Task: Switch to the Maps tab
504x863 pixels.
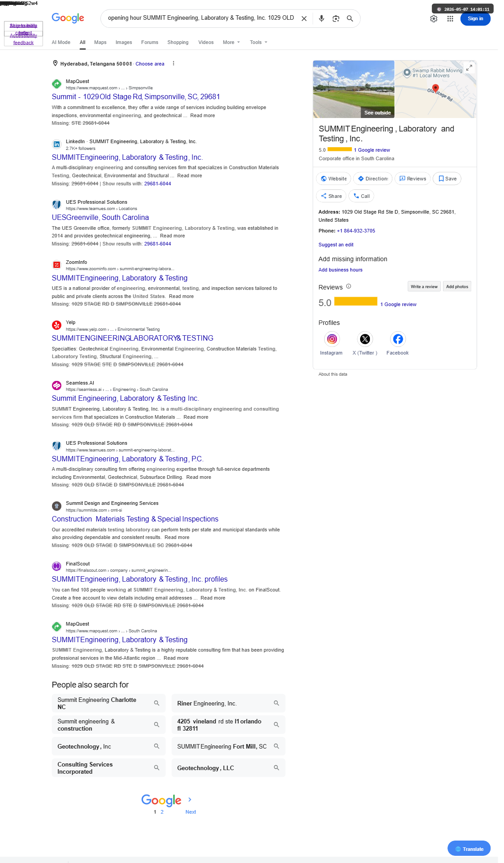Action: click(x=100, y=42)
